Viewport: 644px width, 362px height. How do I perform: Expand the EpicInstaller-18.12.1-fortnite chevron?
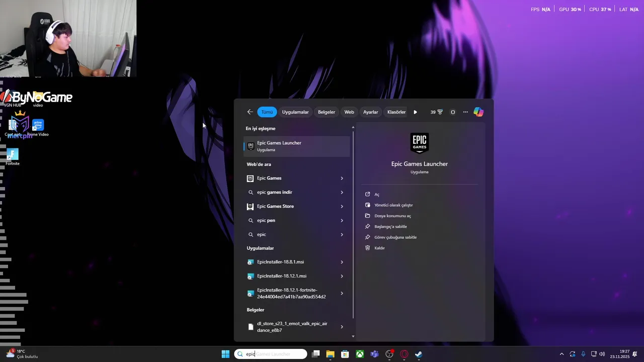(342, 293)
